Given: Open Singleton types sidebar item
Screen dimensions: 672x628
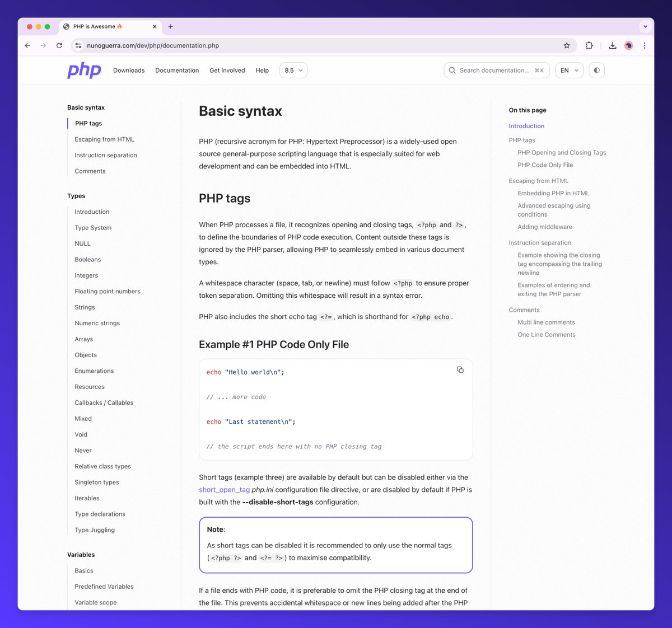Looking at the screenshot, I should tap(97, 482).
